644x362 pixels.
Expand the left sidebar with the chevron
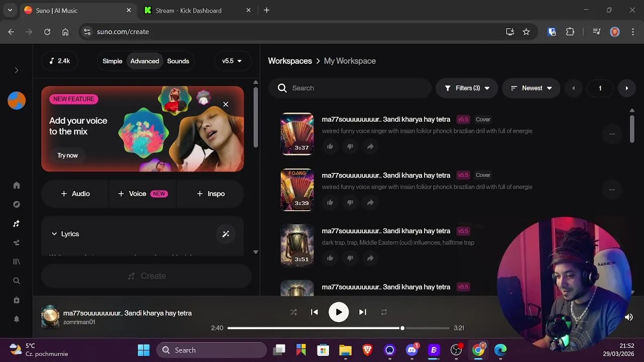click(17, 70)
